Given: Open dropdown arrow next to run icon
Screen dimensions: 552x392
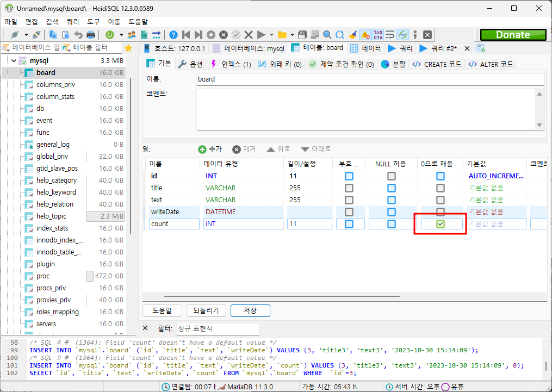Looking at the screenshot, I should tap(271, 35).
